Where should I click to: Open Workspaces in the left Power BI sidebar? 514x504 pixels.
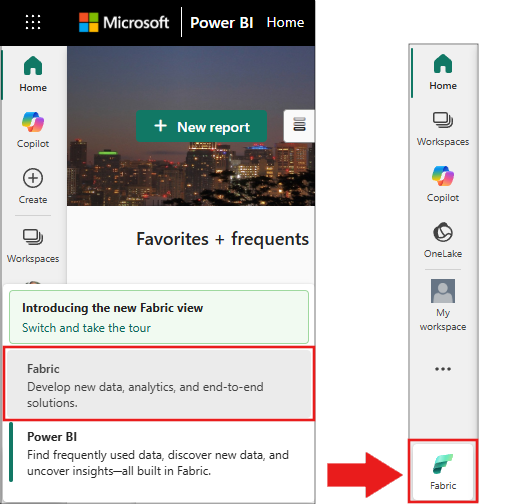33,246
